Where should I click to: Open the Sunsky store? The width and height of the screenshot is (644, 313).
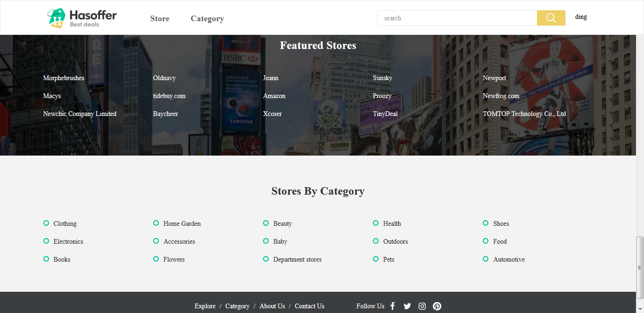pos(382,78)
